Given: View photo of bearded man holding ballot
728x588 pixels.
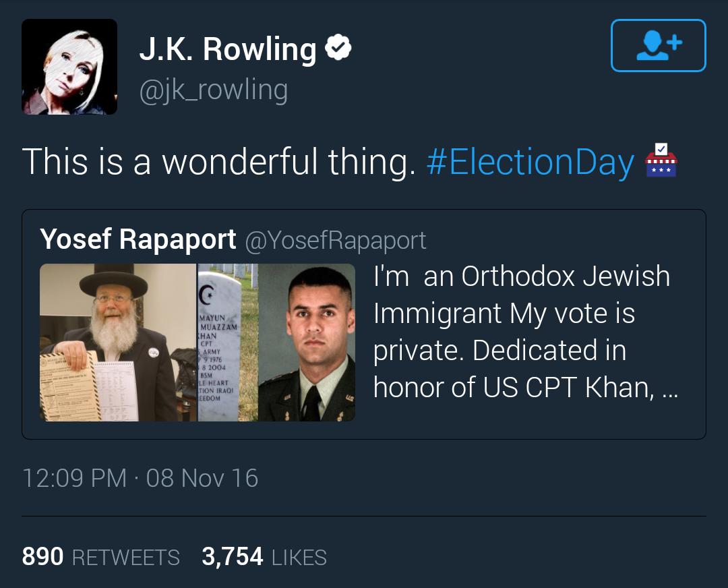Looking at the screenshot, I should 118,343.
